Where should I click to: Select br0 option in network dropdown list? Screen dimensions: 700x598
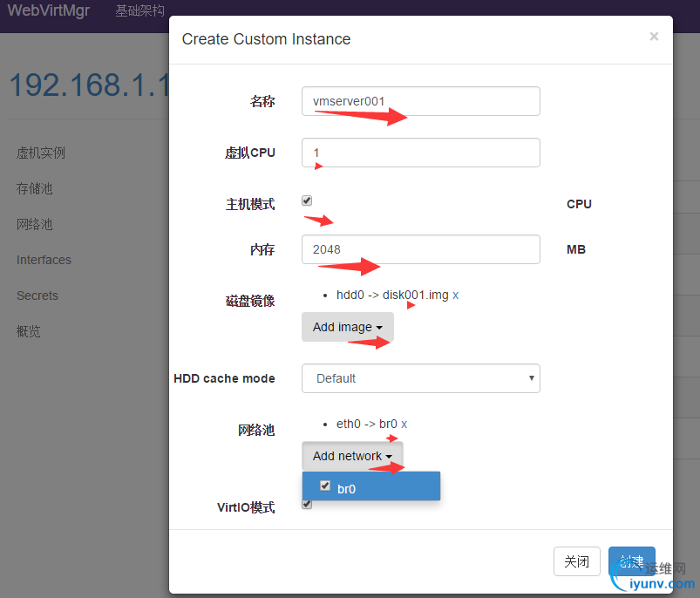pyautogui.click(x=347, y=489)
